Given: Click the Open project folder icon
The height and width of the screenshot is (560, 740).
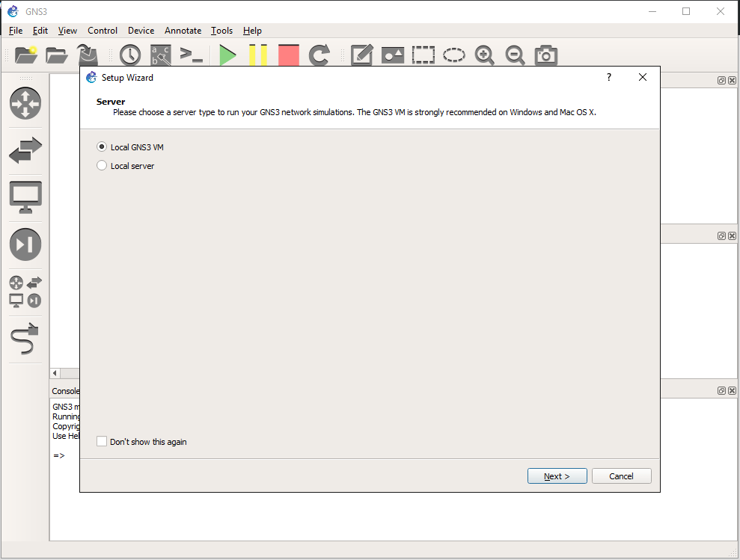Looking at the screenshot, I should (57, 55).
